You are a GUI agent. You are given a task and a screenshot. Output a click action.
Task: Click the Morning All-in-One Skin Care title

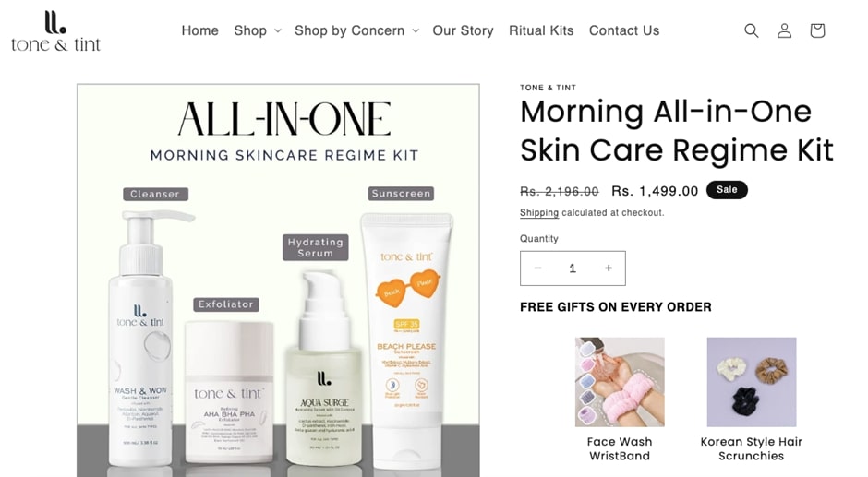click(677, 131)
